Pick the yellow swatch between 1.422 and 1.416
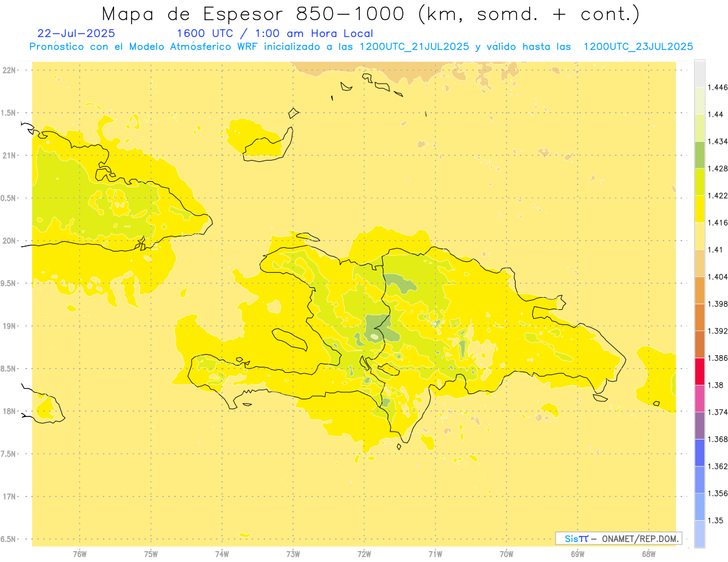The height and width of the screenshot is (562, 728). click(x=699, y=209)
